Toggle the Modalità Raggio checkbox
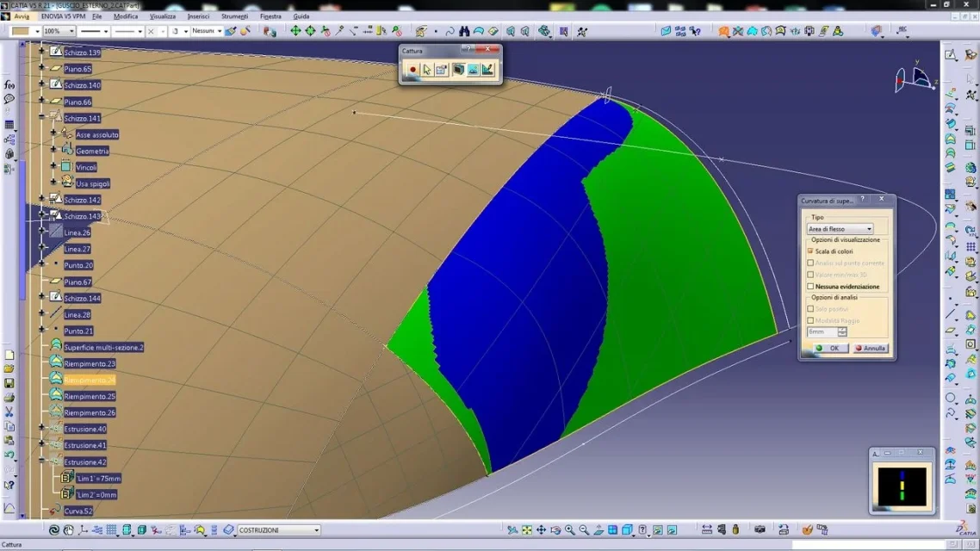Viewport: 980px width, 551px height. 810,320
